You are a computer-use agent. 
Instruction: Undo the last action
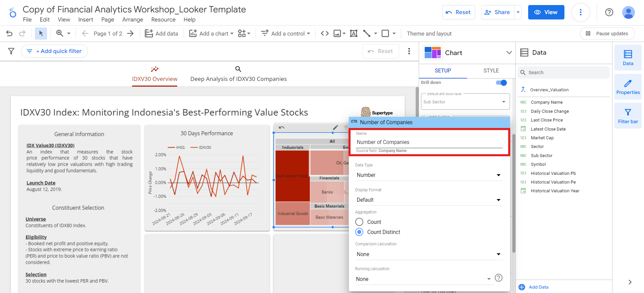tap(9, 33)
